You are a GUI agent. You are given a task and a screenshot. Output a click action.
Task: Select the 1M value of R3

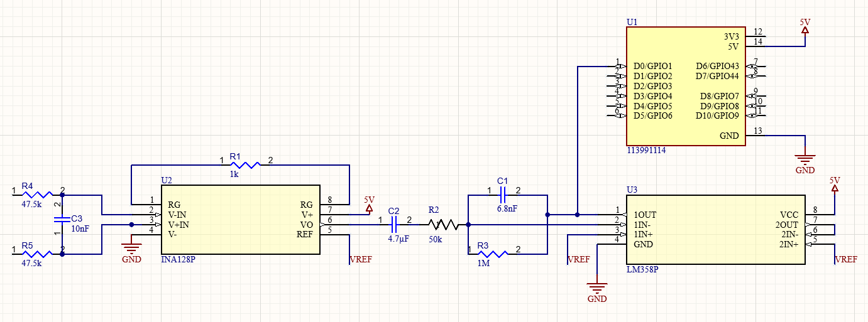click(483, 264)
